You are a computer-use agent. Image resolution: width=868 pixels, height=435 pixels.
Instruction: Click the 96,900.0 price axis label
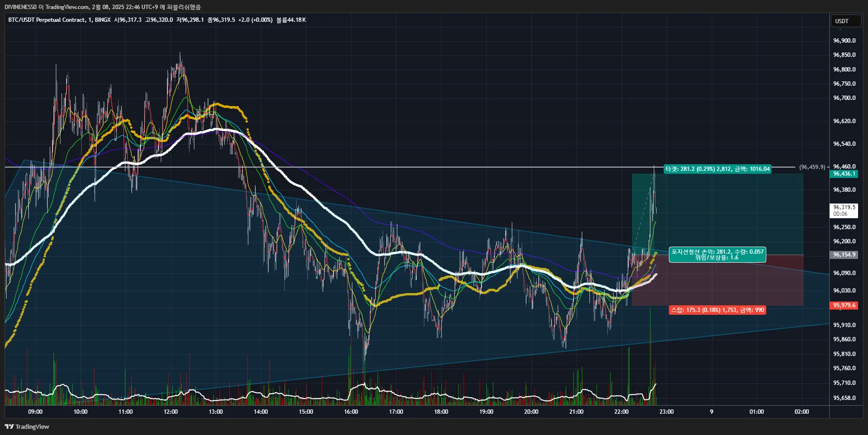(x=844, y=41)
